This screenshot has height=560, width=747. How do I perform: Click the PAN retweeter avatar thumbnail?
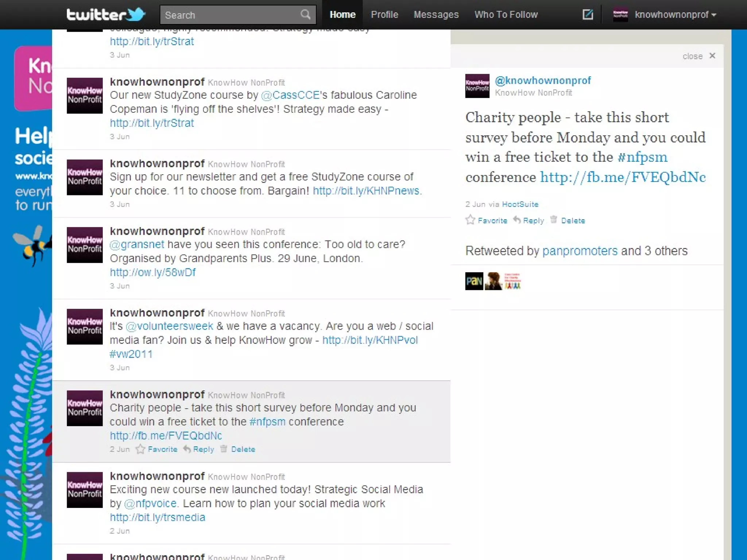coord(474,281)
